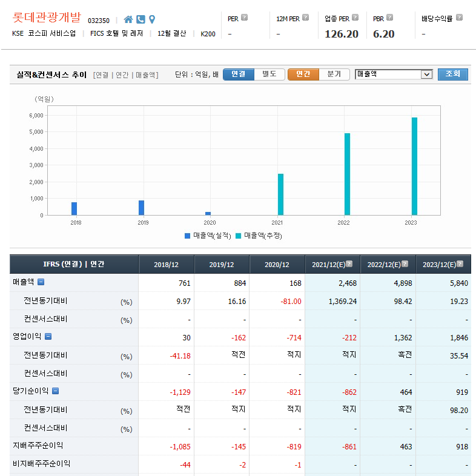Click the 조회 search button

452,74
